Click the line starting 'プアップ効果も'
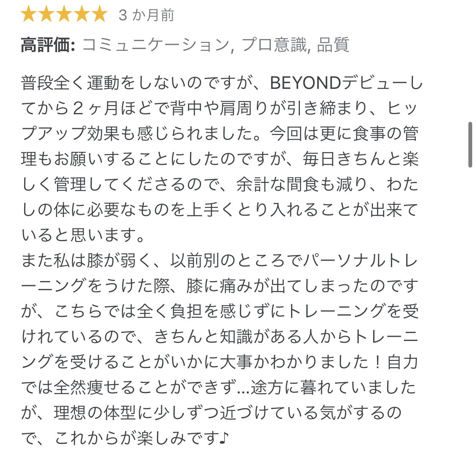Screen dimensions: 476x465 tap(220, 134)
